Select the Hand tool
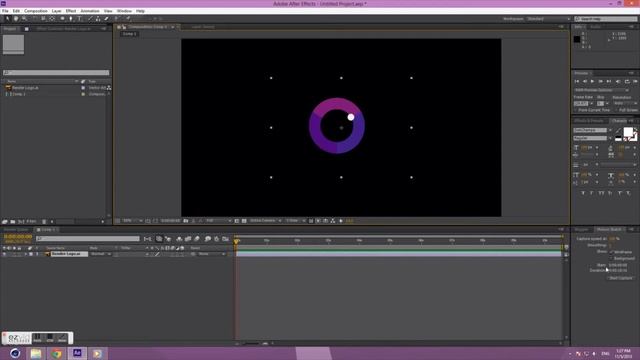The width and height of the screenshot is (640, 360). (16, 18)
